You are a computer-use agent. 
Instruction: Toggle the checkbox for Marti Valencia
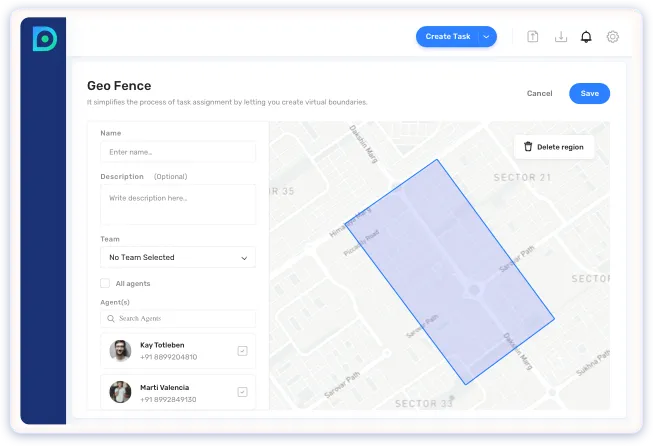(242, 392)
